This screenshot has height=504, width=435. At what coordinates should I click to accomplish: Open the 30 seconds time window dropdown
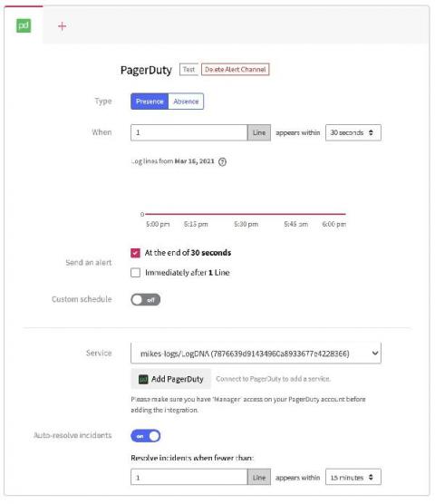(353, 132)
